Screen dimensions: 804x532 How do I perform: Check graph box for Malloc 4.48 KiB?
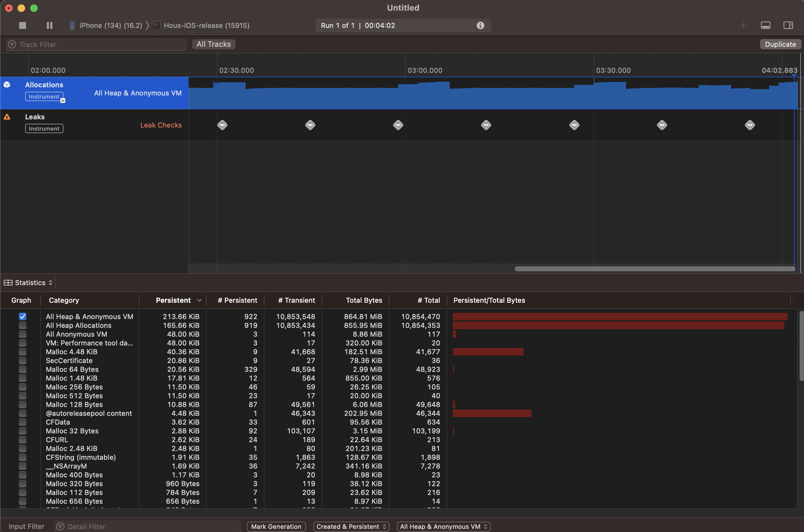(22, 352)
